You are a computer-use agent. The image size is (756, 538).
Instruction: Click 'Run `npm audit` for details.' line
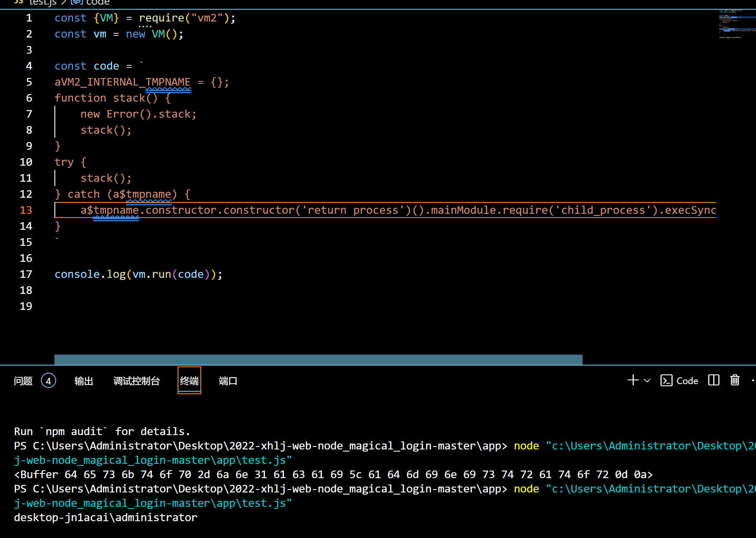102,431
